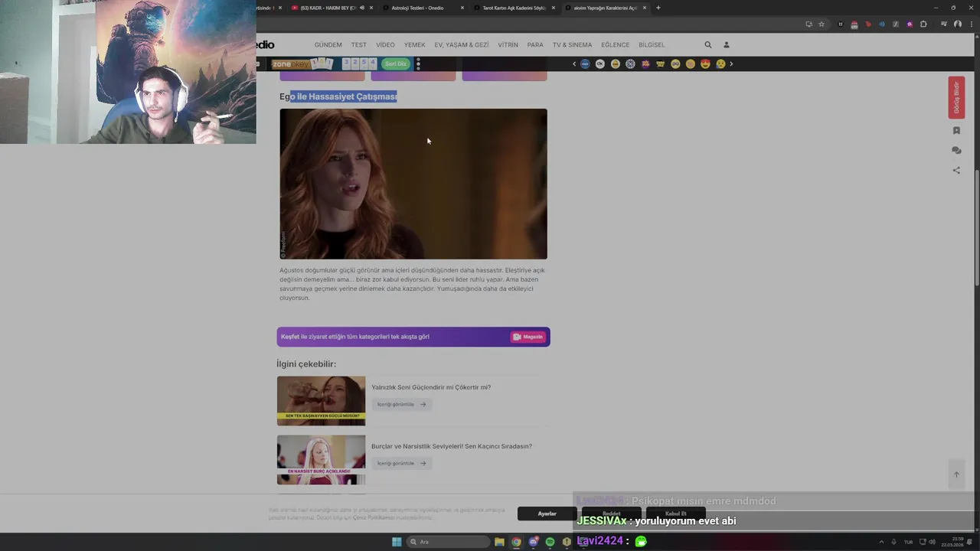The height and width of the screenshot is (551, 980).
Task: Open the TEST menu item
Action: (x=359, y=45)
